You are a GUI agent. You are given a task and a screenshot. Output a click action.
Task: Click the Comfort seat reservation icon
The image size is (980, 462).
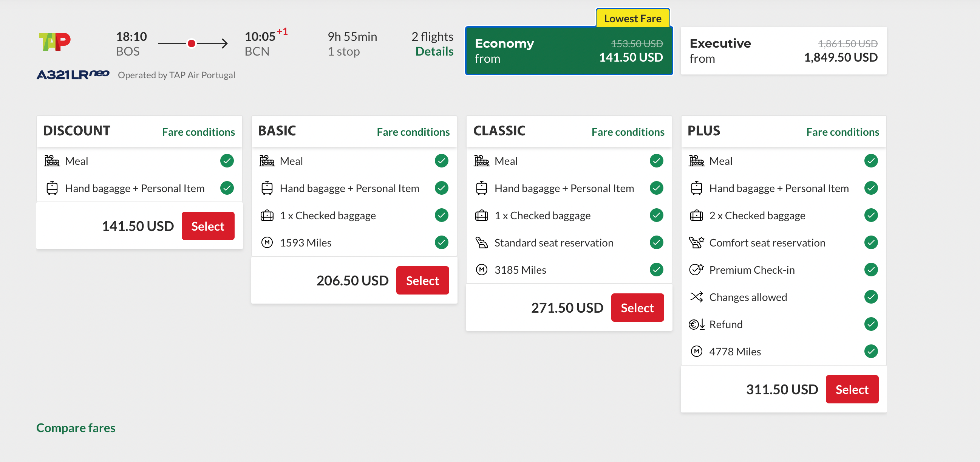point(696,242)
